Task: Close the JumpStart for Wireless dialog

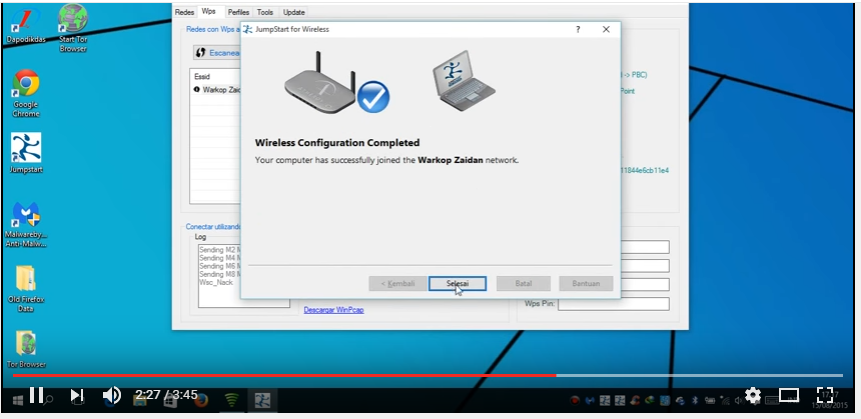Action: click(x=606, y=29)
